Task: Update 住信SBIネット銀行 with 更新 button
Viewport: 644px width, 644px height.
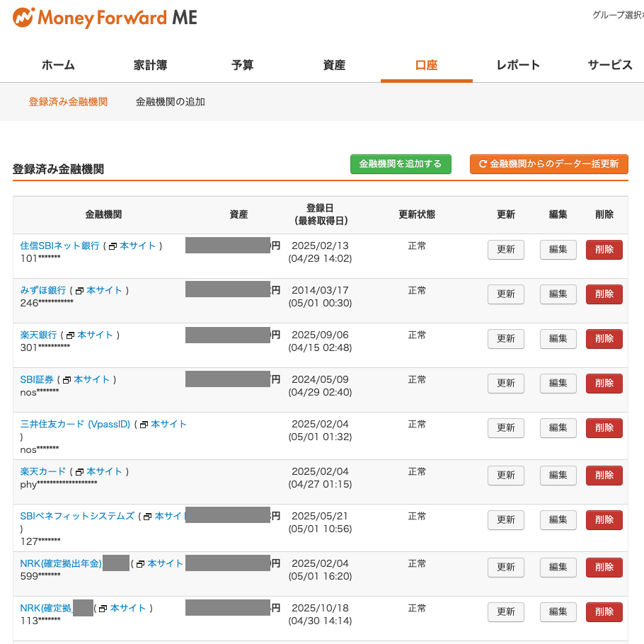Action: [505, 249]
